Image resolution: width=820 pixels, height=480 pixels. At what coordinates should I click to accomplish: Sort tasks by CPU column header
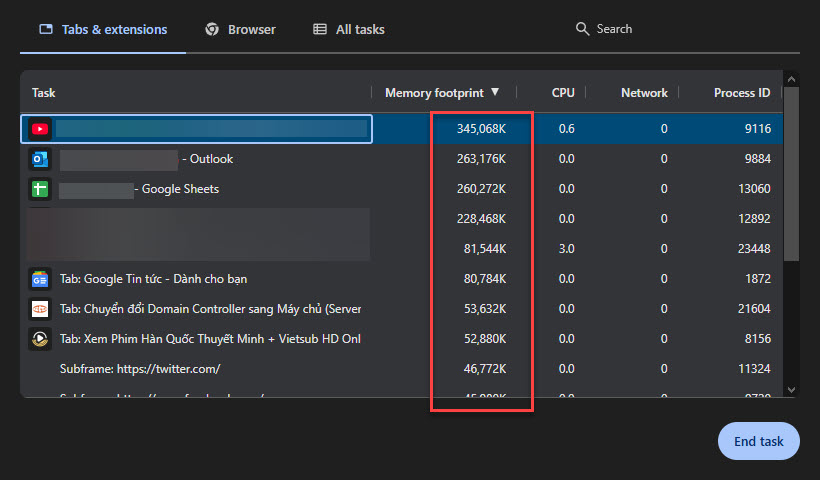pyautogui.click(x=563, y=93)
